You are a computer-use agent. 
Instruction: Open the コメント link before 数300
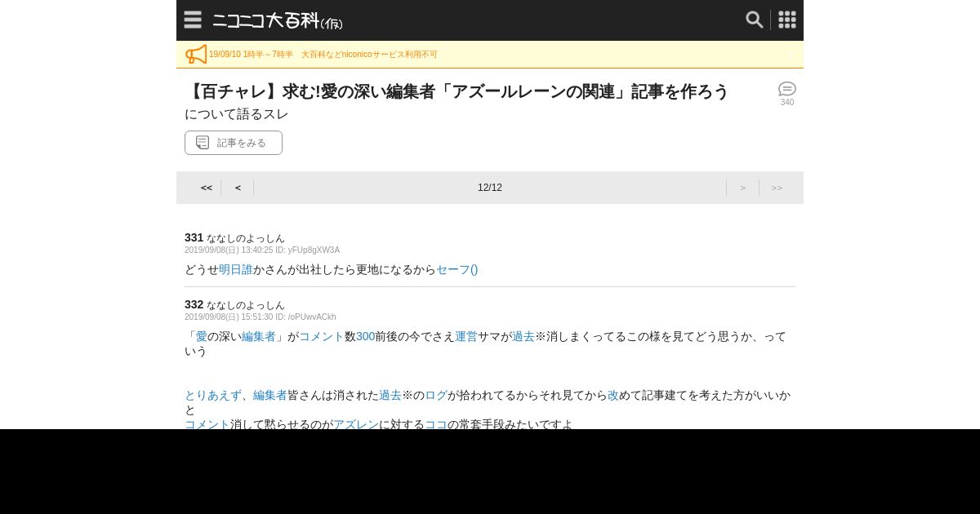(322, 336)
